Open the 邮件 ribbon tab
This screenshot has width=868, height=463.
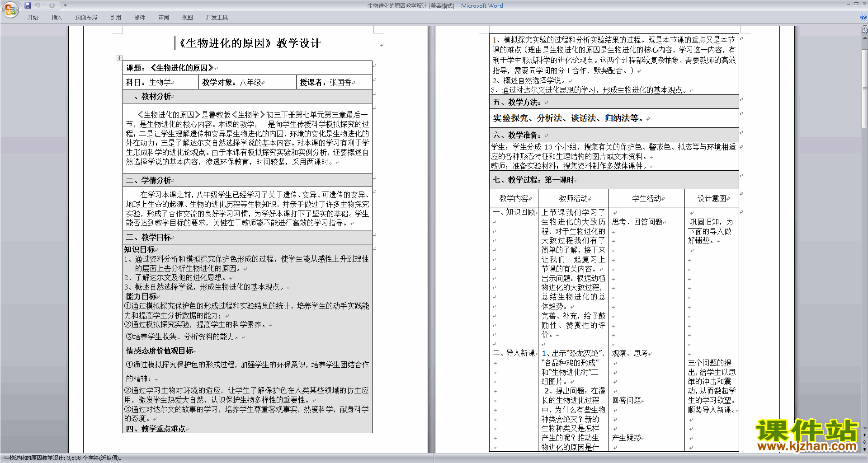point(140,17)
